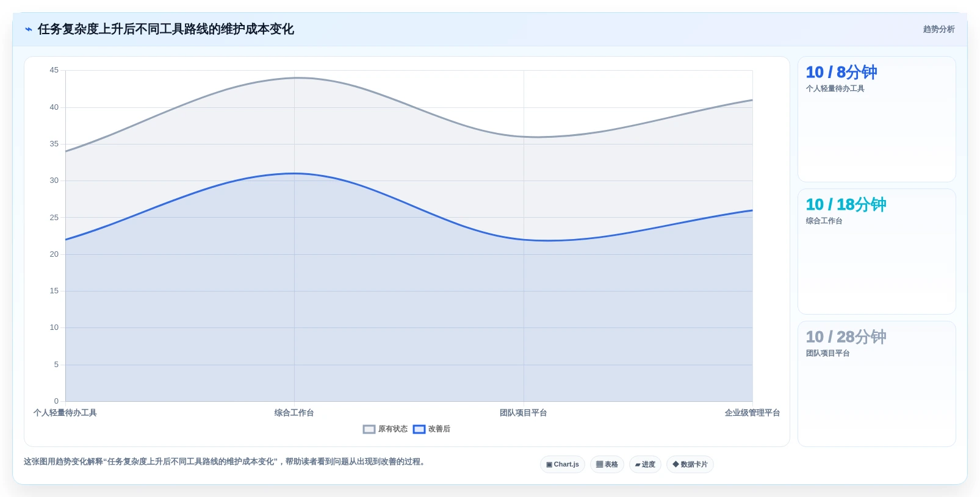Toggle the 原有状态 legend swatch
The image size is (980, 497).
pyautogui.click(x=369, y=429)
